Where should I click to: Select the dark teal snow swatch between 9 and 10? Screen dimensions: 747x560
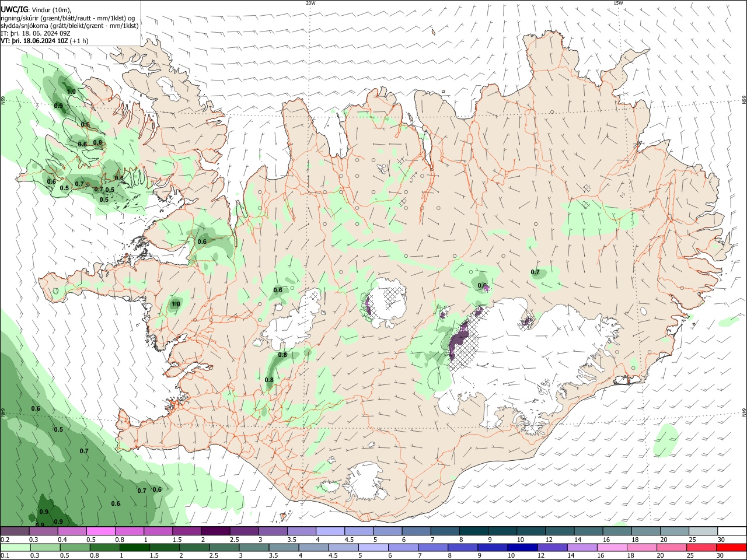tap(502, 531)
